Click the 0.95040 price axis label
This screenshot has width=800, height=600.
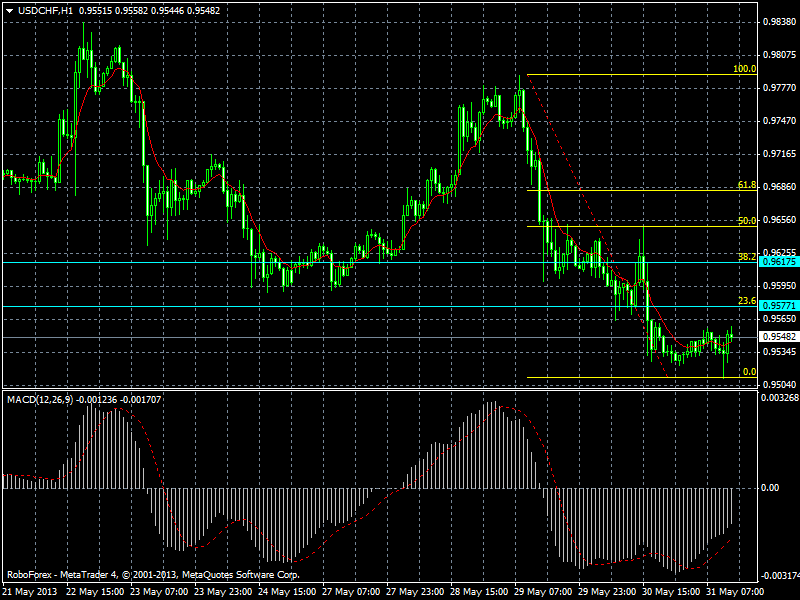coord(779,385)
